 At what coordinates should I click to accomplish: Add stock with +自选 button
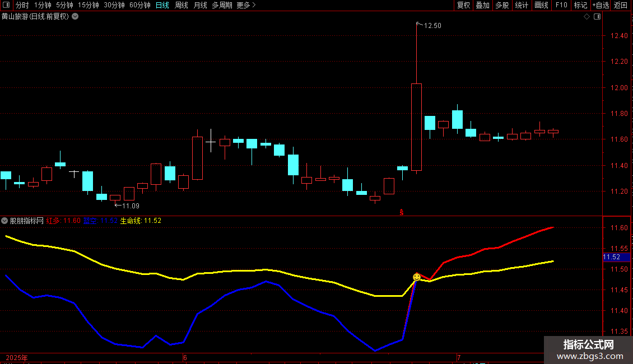pyautogui.click(x=601, y=5)
